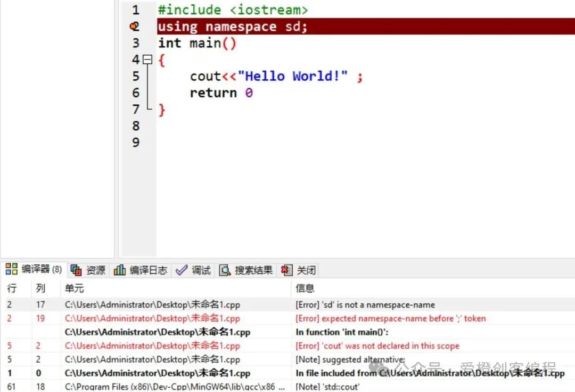575x392 pixels.
Task: Click the closing brace on line 7
Action: pyautogui.click(x=162, y=110)
